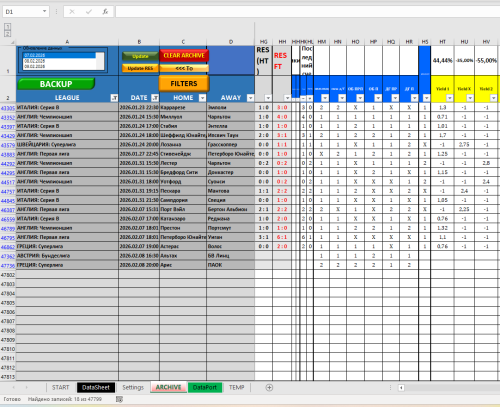Click the select-all corner triangle
The image size is (500, 407).
click(x=12, y=42)
